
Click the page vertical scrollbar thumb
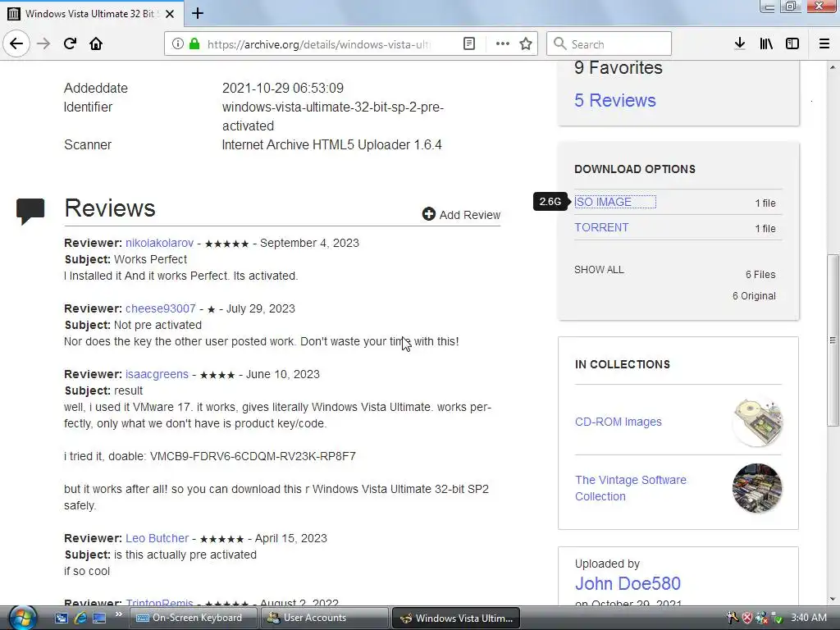coord(832,340)
